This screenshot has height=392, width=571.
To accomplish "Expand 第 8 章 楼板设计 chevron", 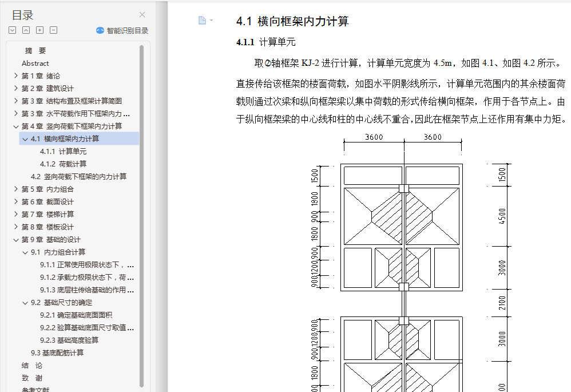I will [15, 227].
